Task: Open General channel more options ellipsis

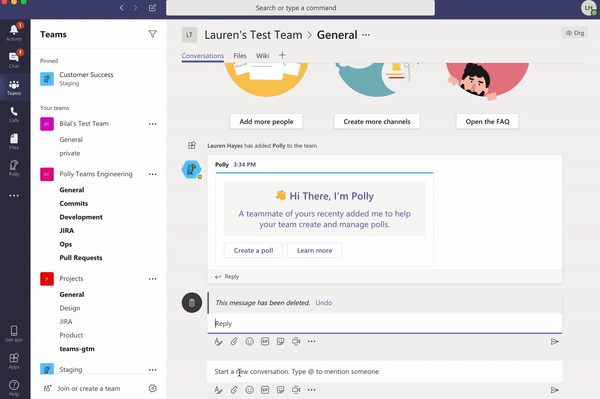Action: point(366,35)
